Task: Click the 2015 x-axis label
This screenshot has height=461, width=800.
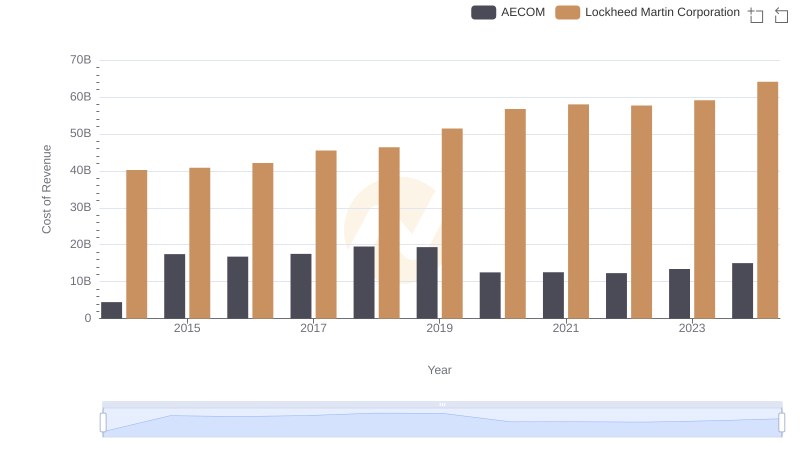Action: click(187, 328)
